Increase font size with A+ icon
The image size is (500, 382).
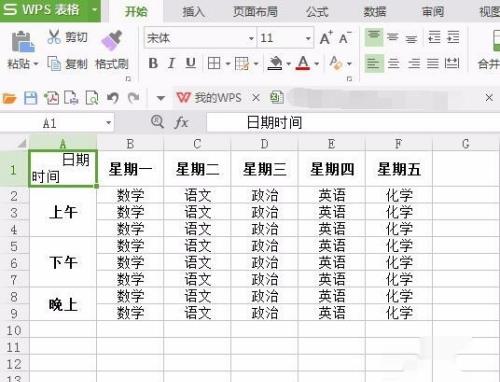(x=326, y=38)
